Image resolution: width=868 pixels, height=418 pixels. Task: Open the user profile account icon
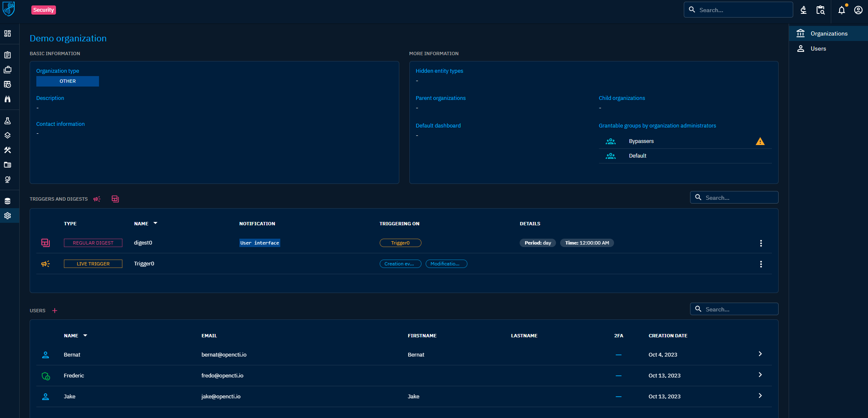coord(858,10)
